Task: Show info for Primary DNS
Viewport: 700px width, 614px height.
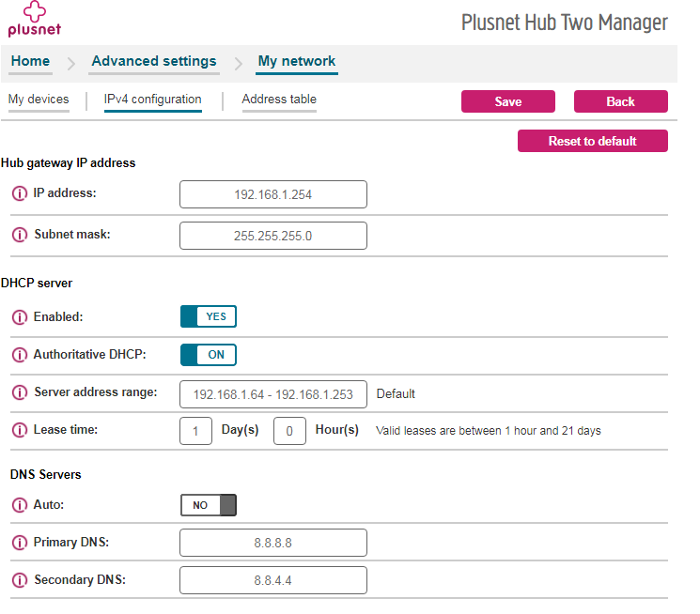Action: (19, 543)
